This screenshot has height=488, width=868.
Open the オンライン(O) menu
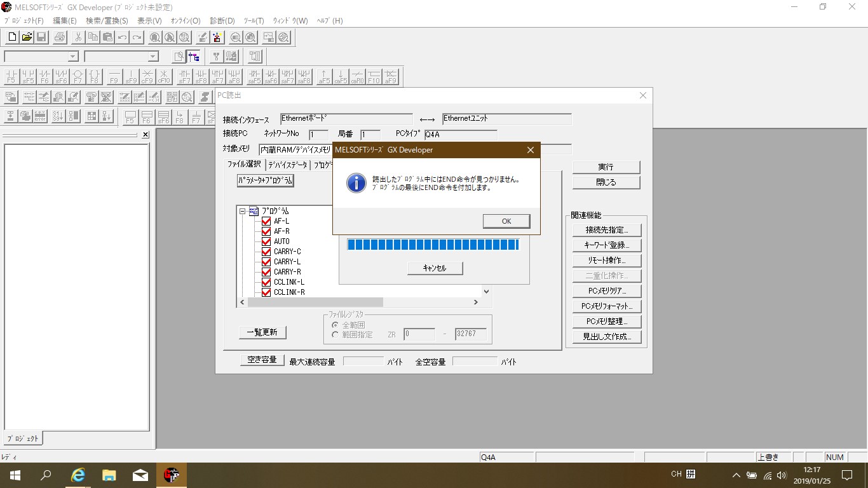coord(185,21)
